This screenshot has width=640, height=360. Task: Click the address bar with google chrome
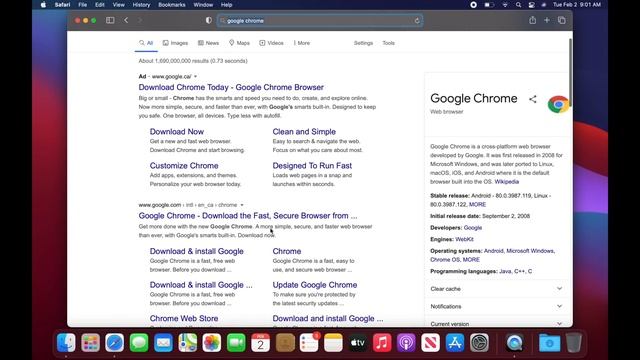pos(320,20)
